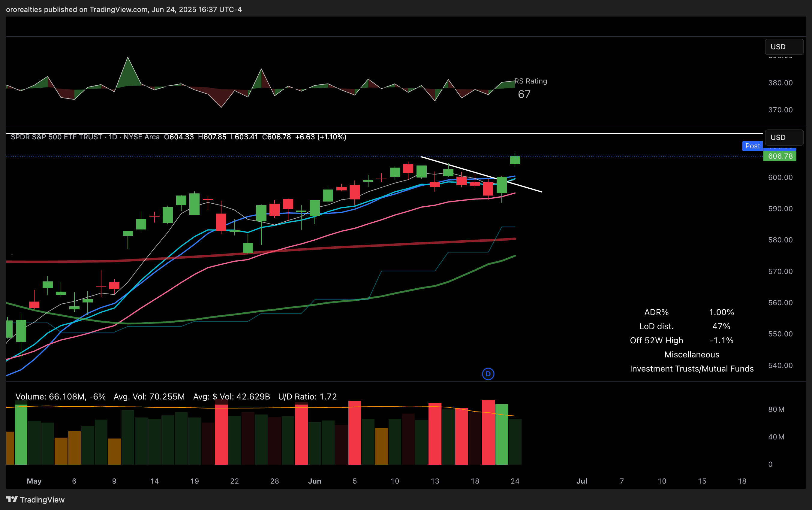This screenshot has width=812, height=510.
Task: Click the change value +6.63 (+1.10%)
Action: pyautogui.click(x=321, y=137)
